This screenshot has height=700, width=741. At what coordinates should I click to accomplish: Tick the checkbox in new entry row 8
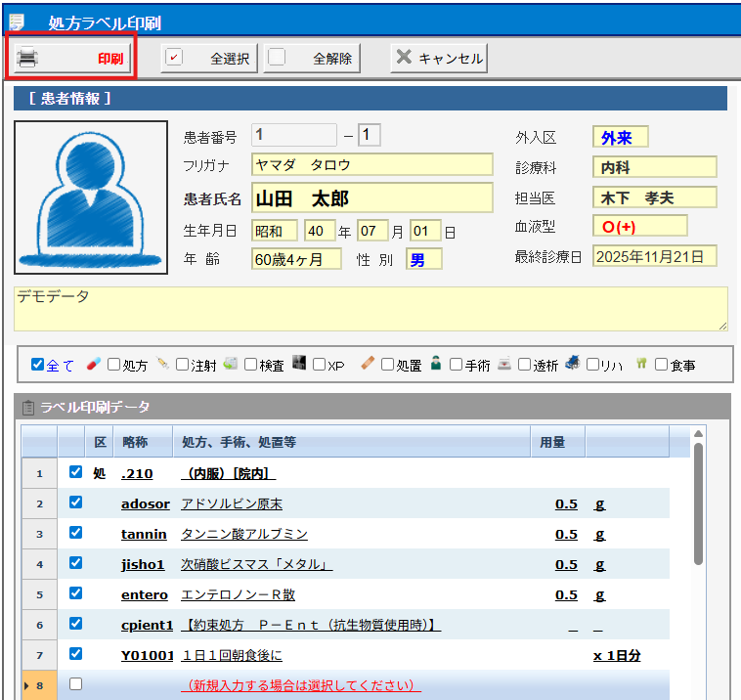[x=75, y=684]
